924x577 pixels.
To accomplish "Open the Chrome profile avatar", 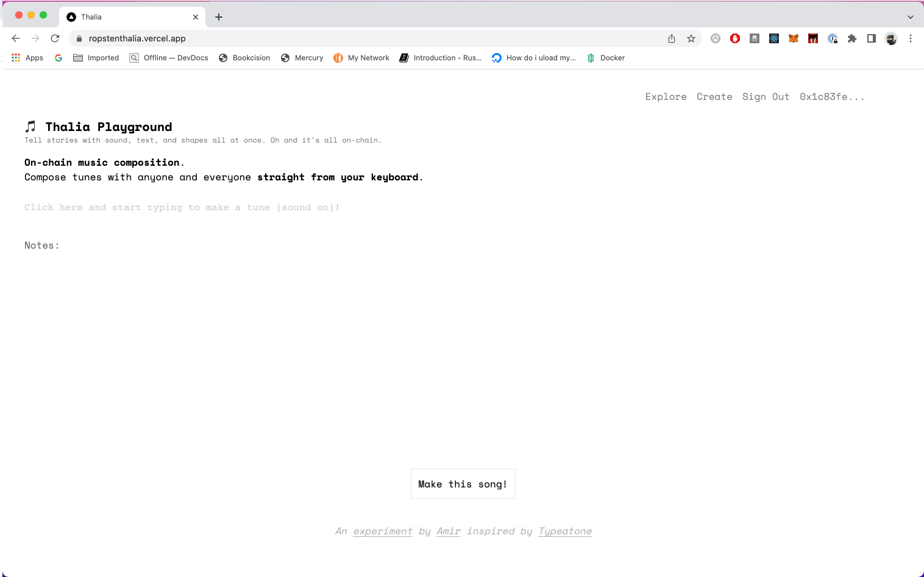I will tap(891, 38).
